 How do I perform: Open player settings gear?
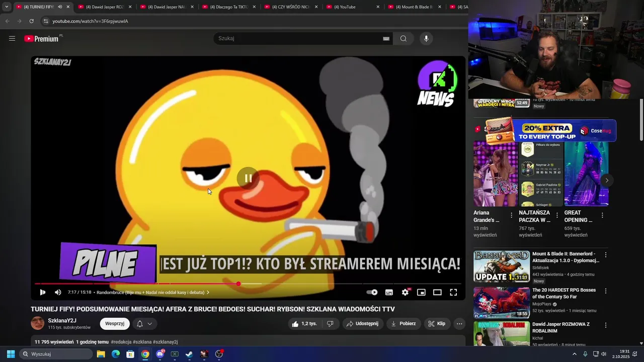tap(406, 292)
